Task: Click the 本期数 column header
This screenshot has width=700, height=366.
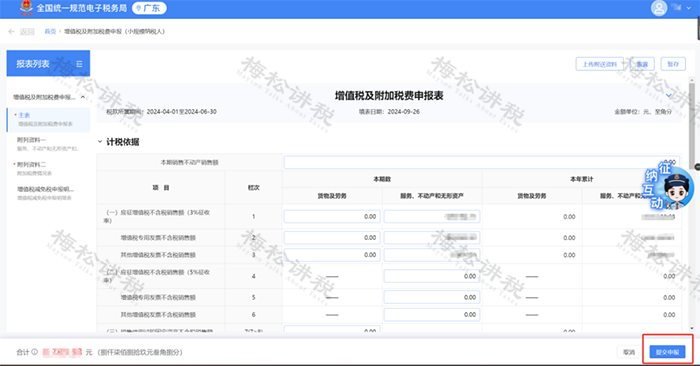Action: pos(382,179)
